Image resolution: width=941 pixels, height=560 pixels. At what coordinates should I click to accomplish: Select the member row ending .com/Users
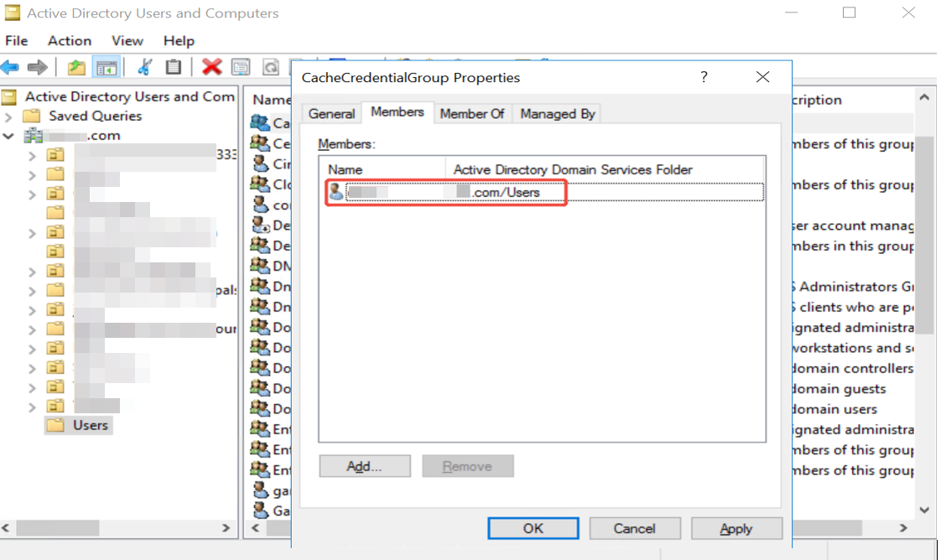(545, 192)
